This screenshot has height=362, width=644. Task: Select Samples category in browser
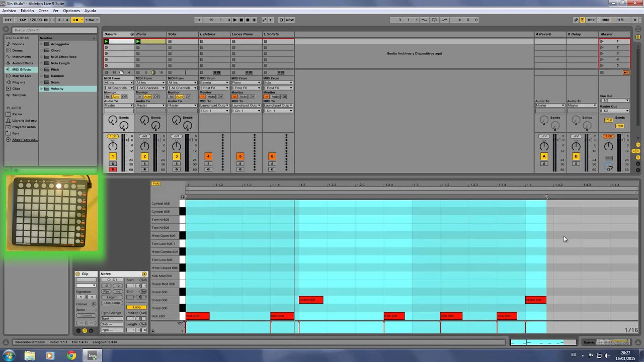click(x=19, y=95)
